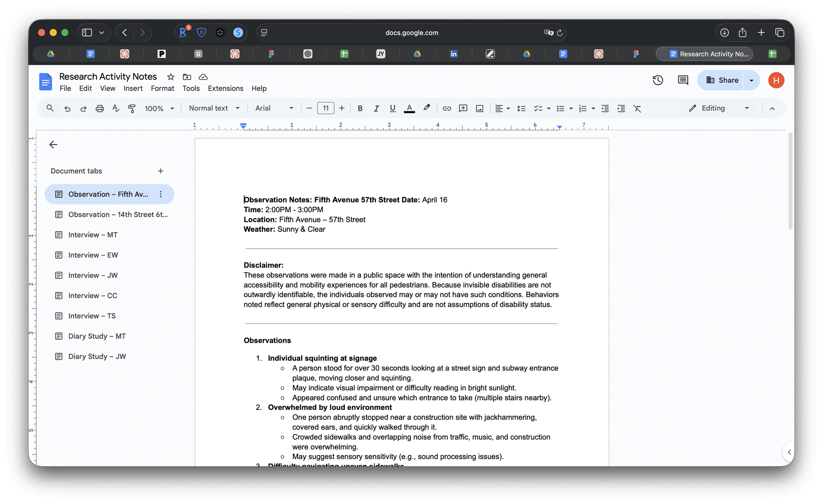
Task: Add a new document tab
Action: pyautogui.click(x=160, y=171)
